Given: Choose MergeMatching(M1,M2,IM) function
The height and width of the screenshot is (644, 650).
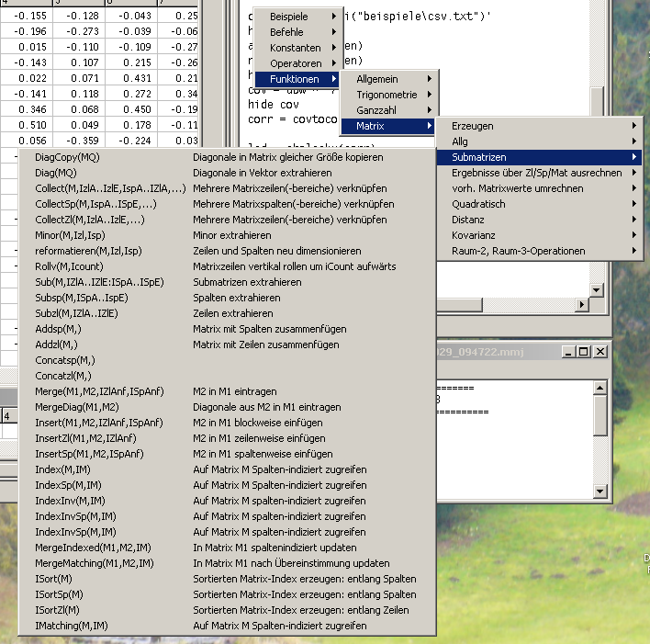Looking at the screenshot, I should (x=227, y=563).
